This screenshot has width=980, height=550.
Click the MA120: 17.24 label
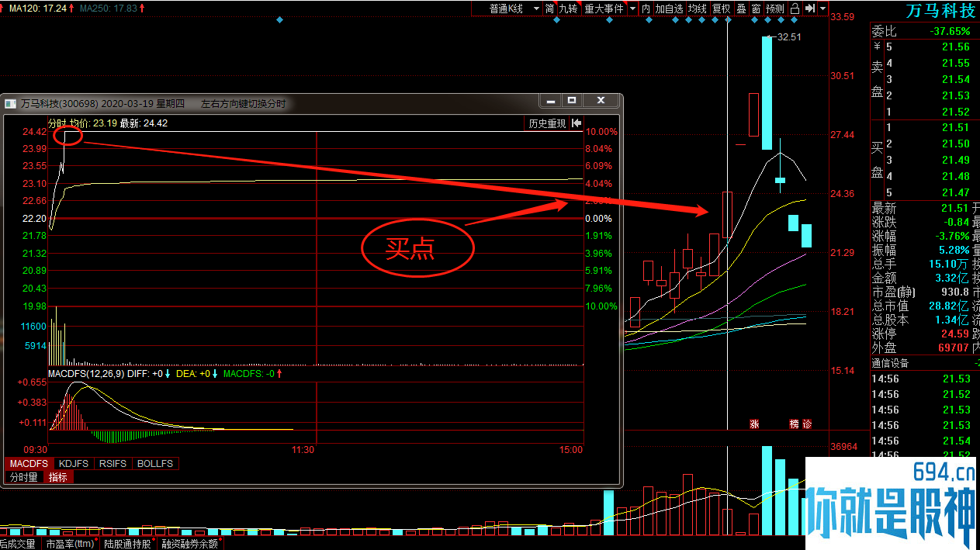pos(37,8)
